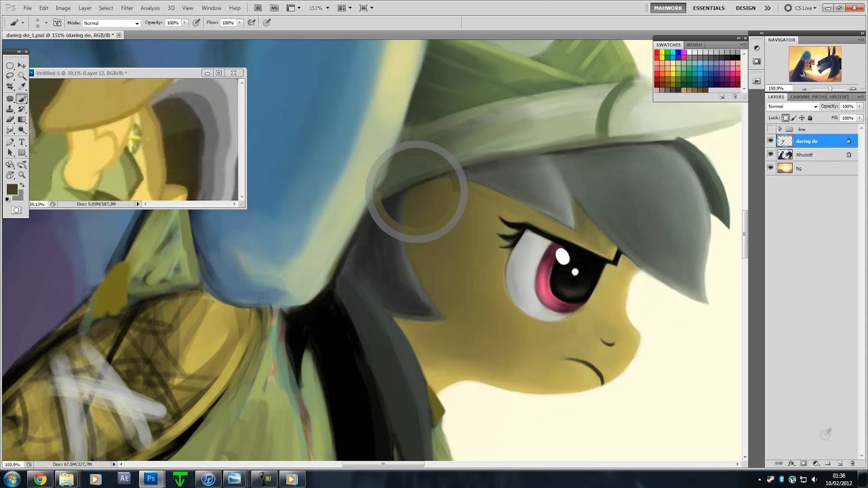Enable tablet pressure for opacity
This screenshot has height=488, width=868.
(x=196, y=22)
